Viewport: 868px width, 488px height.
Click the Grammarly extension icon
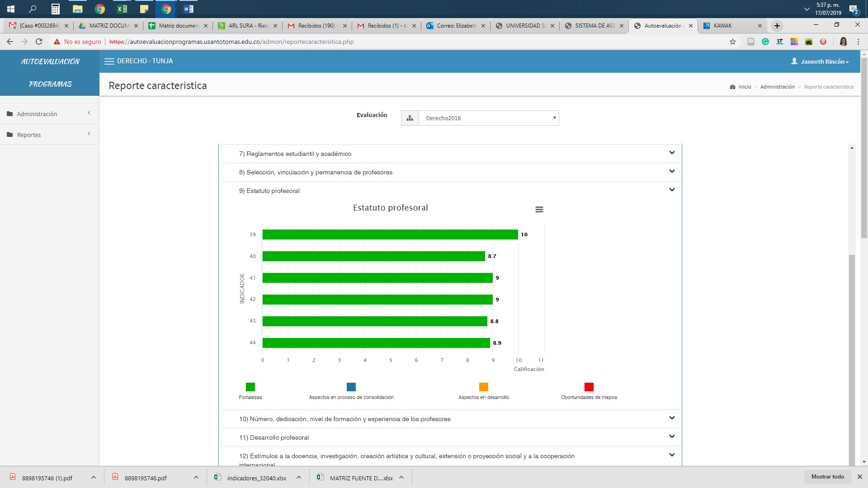[x=765, y=42]
